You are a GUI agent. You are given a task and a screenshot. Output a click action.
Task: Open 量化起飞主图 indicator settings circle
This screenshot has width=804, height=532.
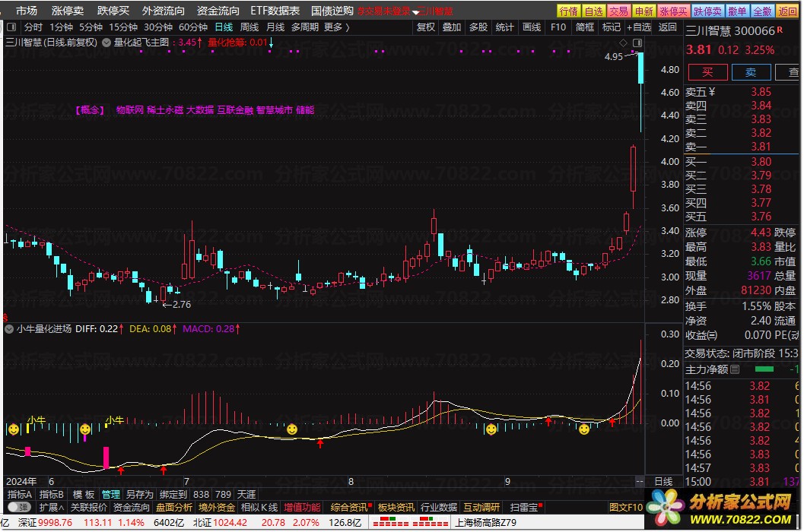point(106,43)
